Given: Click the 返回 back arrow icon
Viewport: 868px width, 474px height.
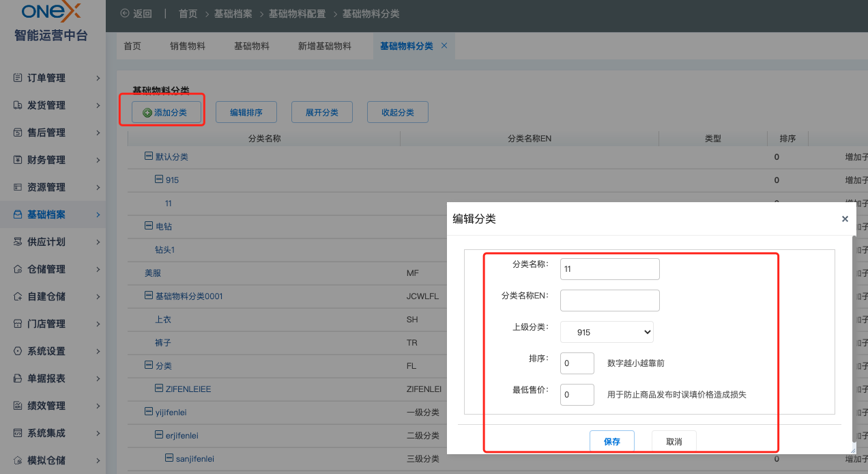Looking at the screenshot, I should pos(124,14).
